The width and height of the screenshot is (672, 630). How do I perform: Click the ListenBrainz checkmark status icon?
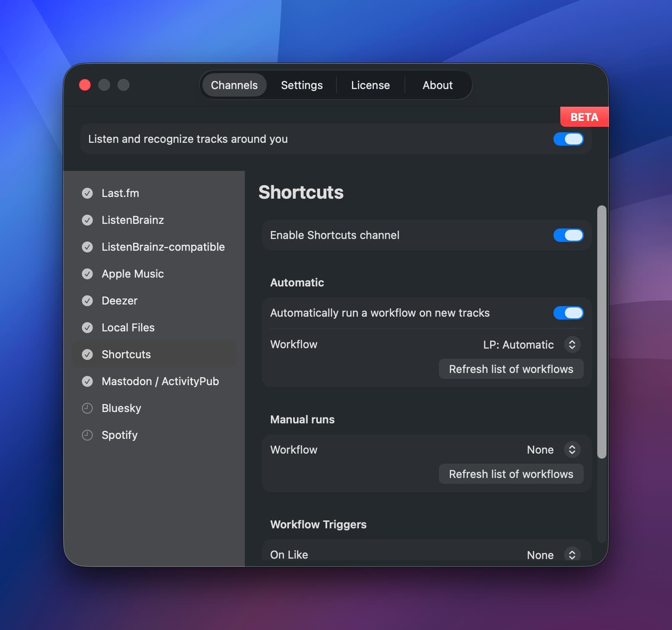tap(87, 220)
